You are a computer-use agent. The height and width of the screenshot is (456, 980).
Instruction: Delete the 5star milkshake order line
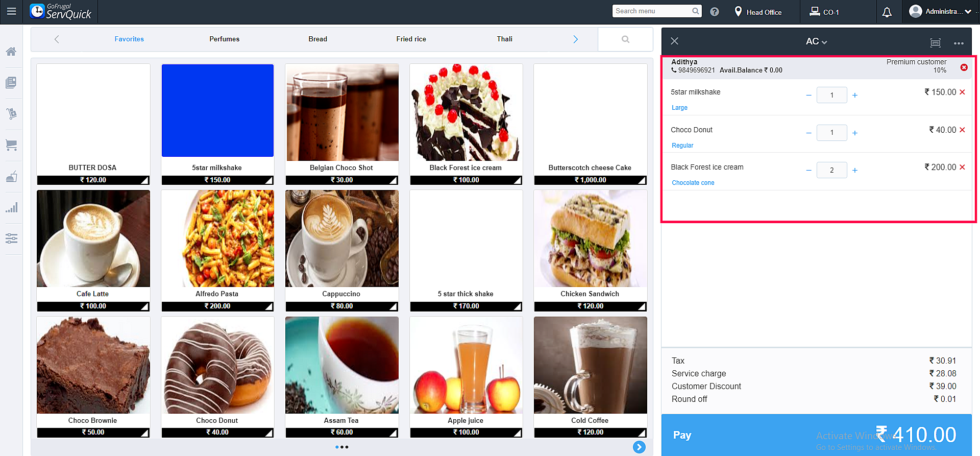(x=962, y=92)
